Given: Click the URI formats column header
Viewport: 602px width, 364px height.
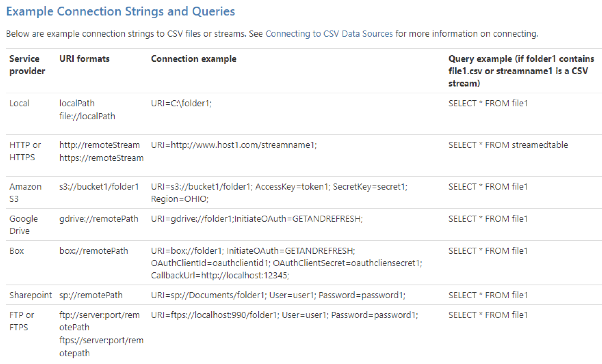Looking at the screenshot, I should point(84,59).
